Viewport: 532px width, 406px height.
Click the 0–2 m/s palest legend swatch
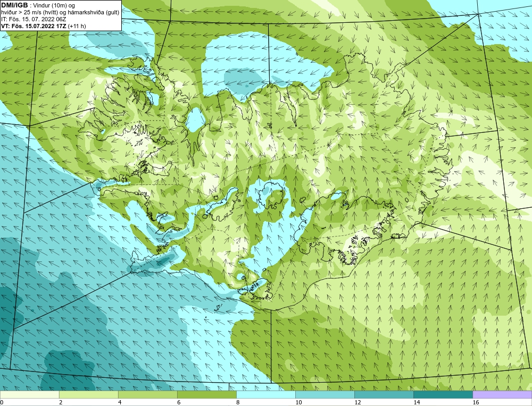pyautogui.click(x=29, y=394)
